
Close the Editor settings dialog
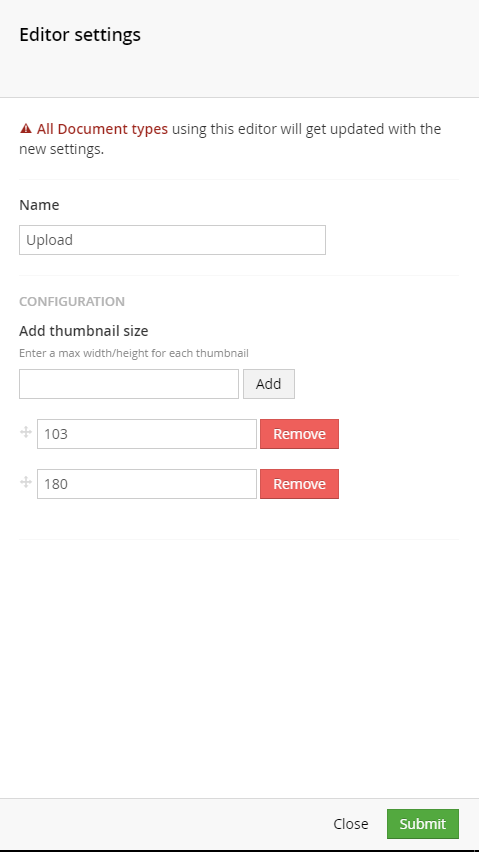351,824
